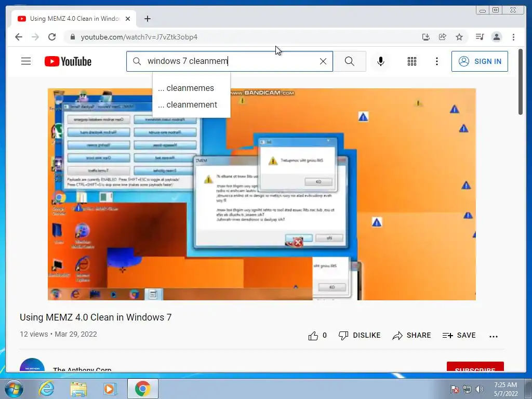
Task: Open the YouTube hamburger guide menu
Action: tap(26, 61)
